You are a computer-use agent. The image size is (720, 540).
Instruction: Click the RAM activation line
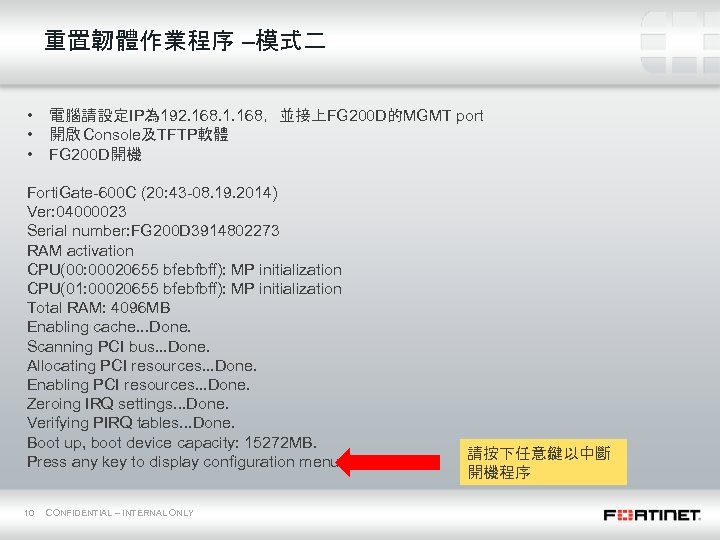tap(80, 251)
